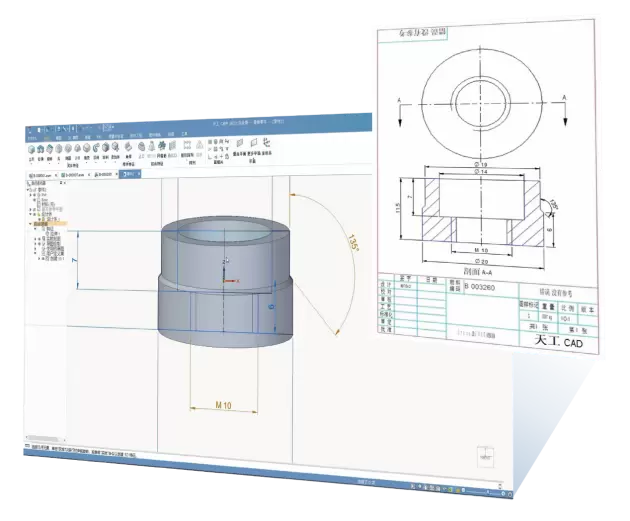
Task: Click the first 3D solid icon in the ribbon
Action: (x=31, y=149)
